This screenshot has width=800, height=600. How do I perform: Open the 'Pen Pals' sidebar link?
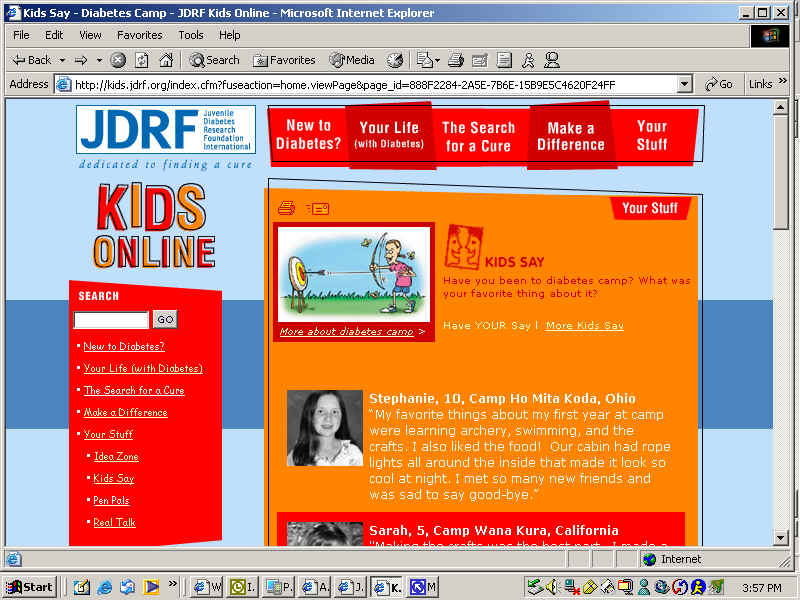point(111,500)
